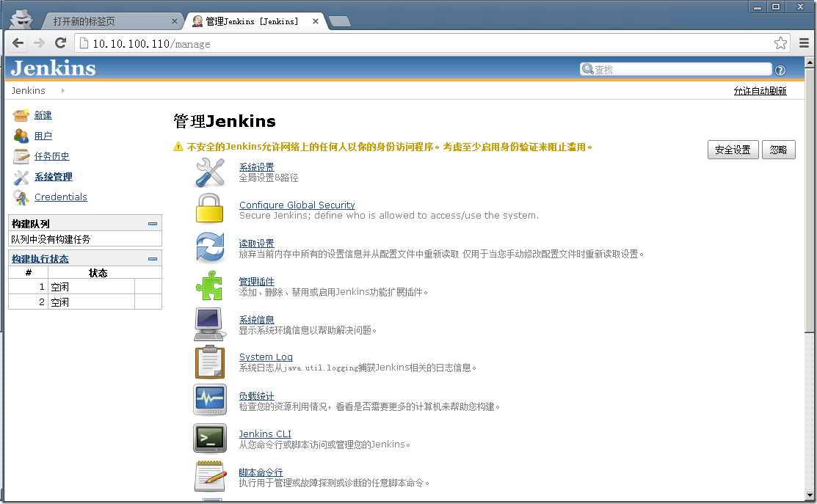Close the 打开新的标签页 tab
The width and height of the screenshot is (817, 504).
pyautogui.click(x=175, y=21)
